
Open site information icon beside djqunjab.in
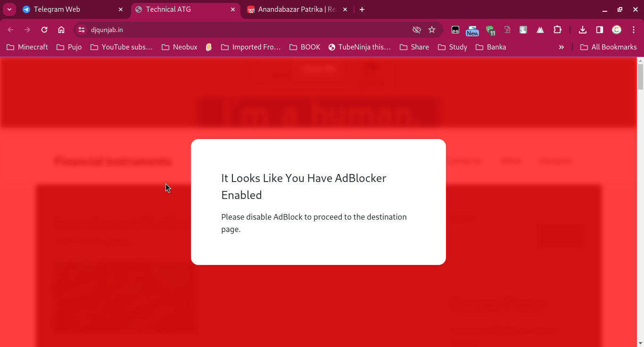(x=82, y=30)
